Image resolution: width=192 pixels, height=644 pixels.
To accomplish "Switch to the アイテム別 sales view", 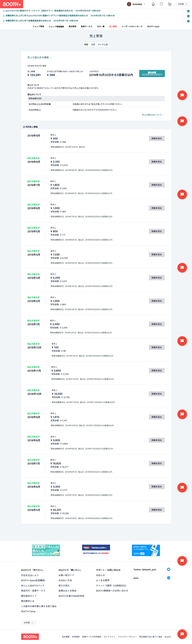I will (103, 45).
